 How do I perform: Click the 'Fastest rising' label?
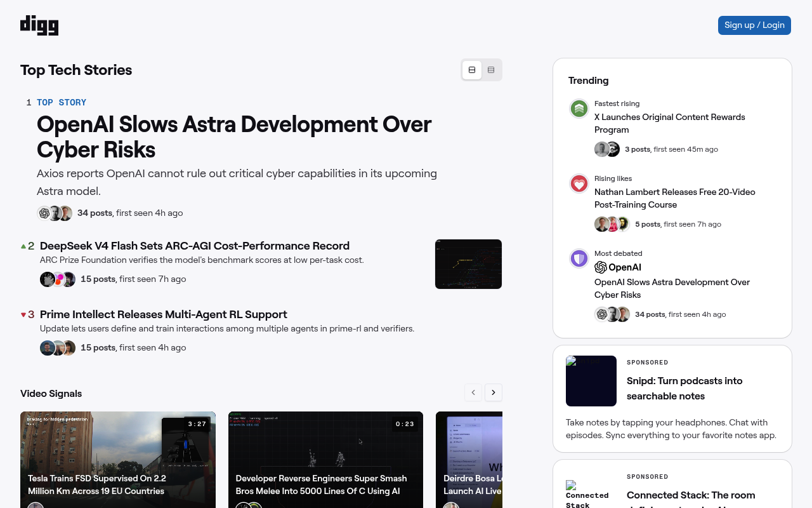pos(617,104)
